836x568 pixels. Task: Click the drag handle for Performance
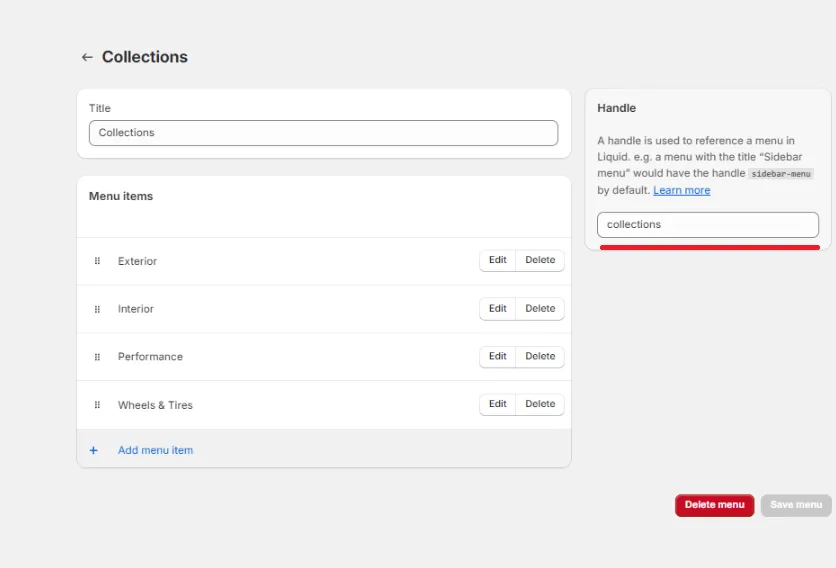(97, 357)
